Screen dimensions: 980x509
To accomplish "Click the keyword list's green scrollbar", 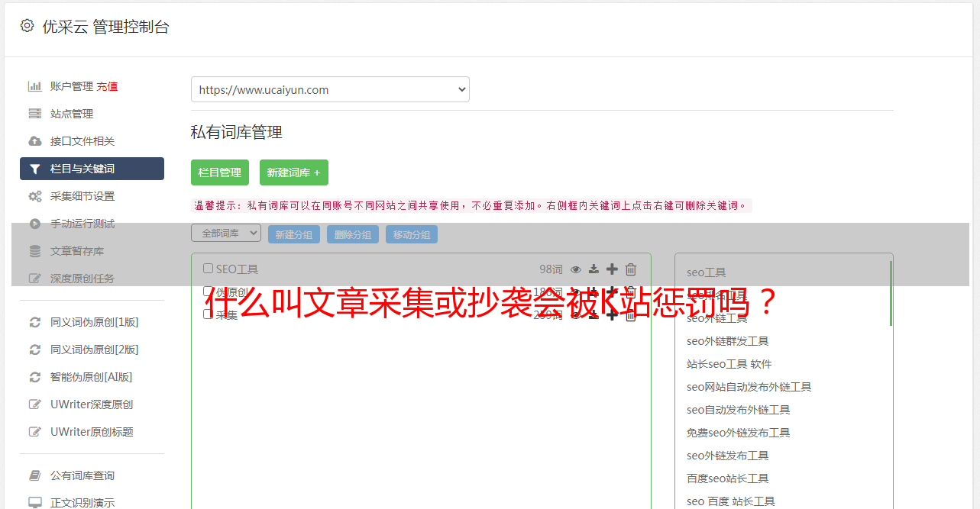I will pos(891,293).
